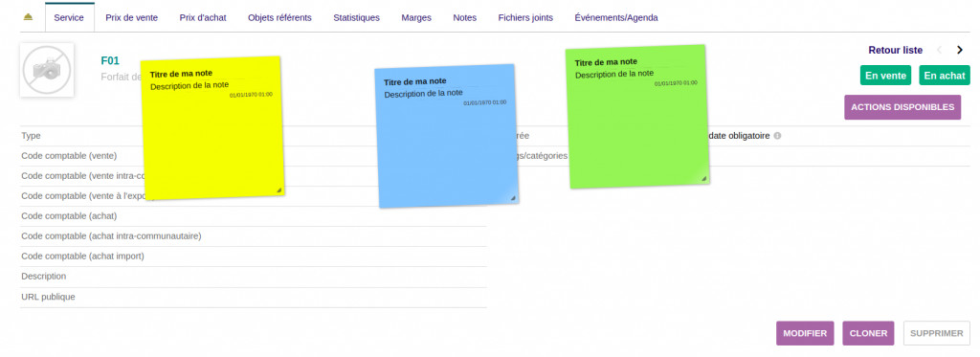Go to previous record with left chevron
The image size is (980, 357).
pyautogui.click(x=939, y=50)
